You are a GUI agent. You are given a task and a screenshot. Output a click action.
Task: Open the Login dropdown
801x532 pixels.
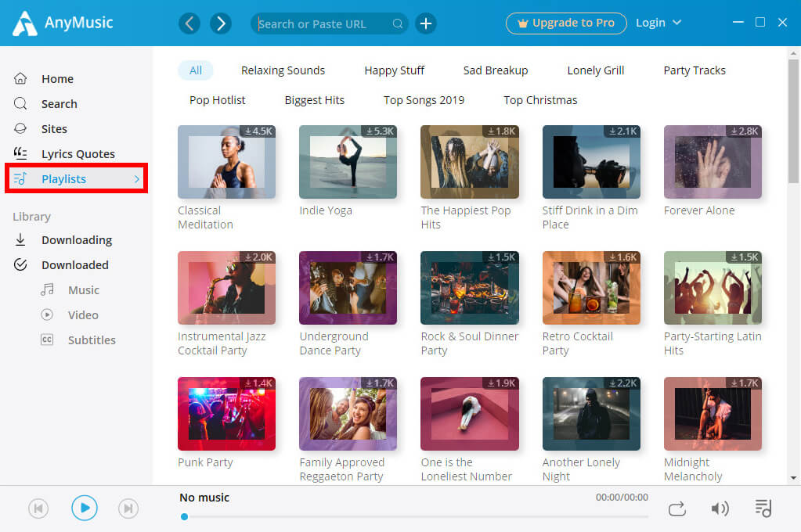(658, 23)
